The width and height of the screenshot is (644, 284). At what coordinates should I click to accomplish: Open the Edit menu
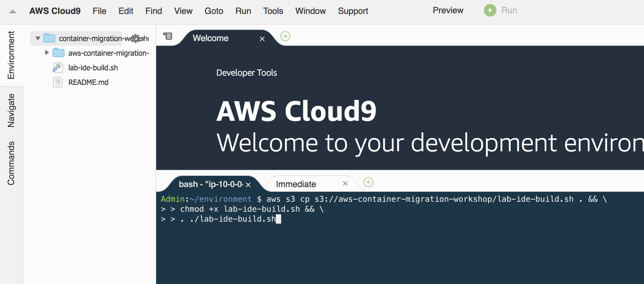tap(126, 11)
